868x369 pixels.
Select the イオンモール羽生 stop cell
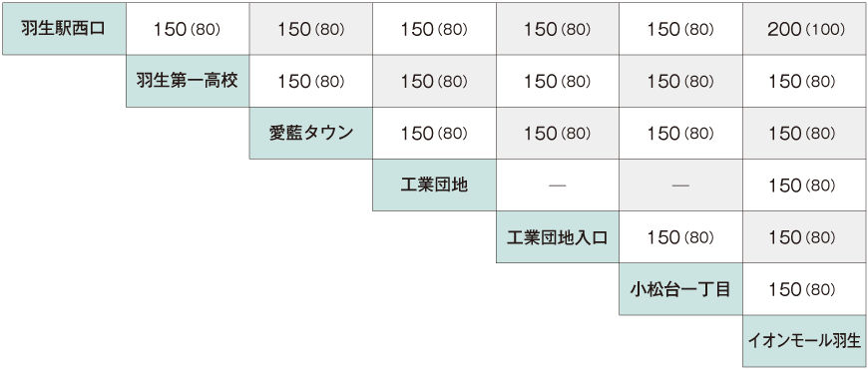coord(804,341)
